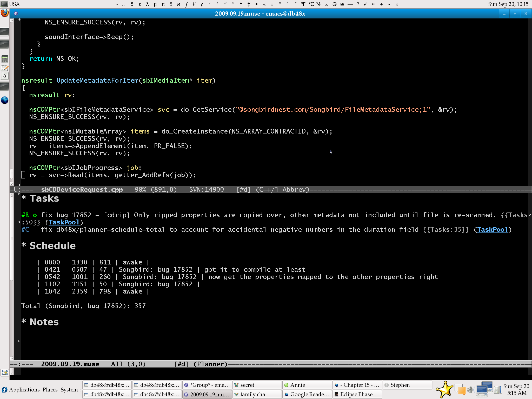Click the Notes heading in the planner

pyautogui.click(x=44, y=322)
